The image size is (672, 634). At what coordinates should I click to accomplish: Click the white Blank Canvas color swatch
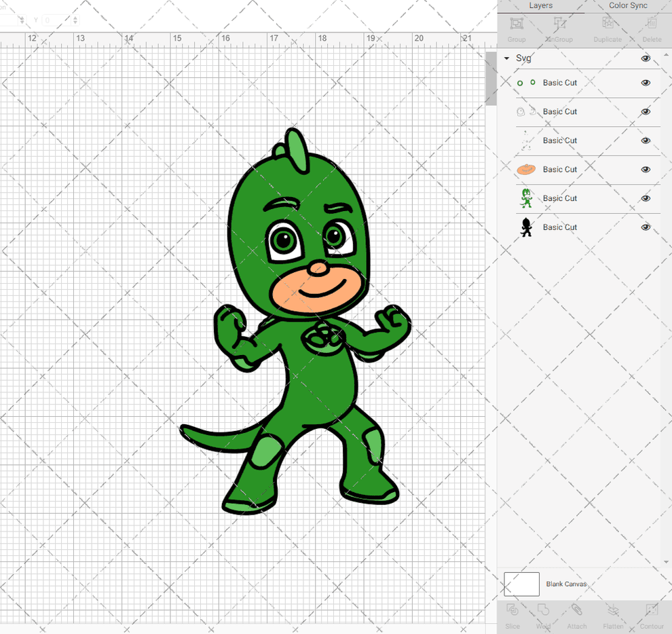coord(521,584)
